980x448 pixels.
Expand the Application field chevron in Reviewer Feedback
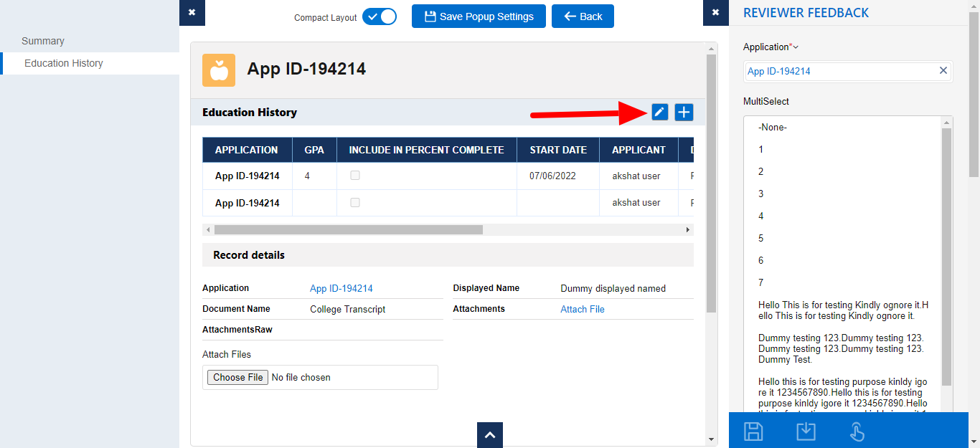(796, 47)
